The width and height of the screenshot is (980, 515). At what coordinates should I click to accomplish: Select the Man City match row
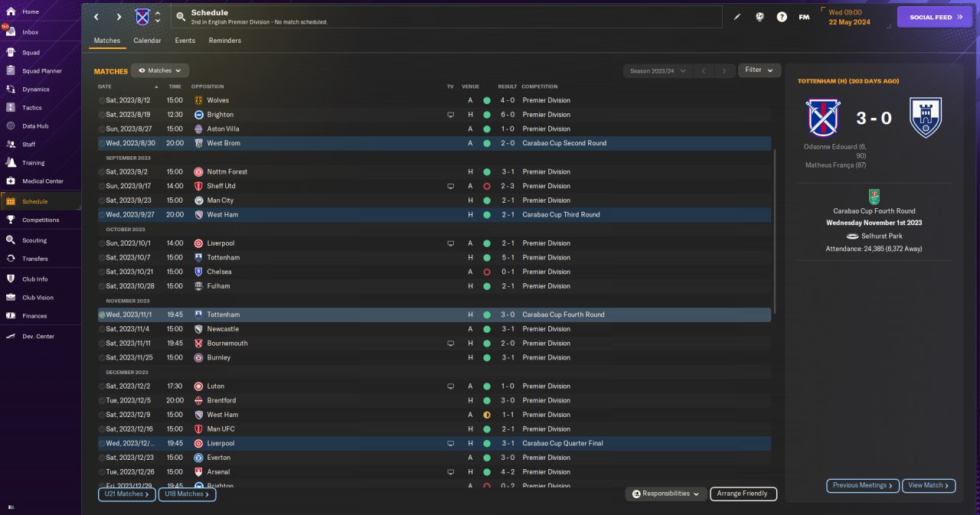click(434, 200)
